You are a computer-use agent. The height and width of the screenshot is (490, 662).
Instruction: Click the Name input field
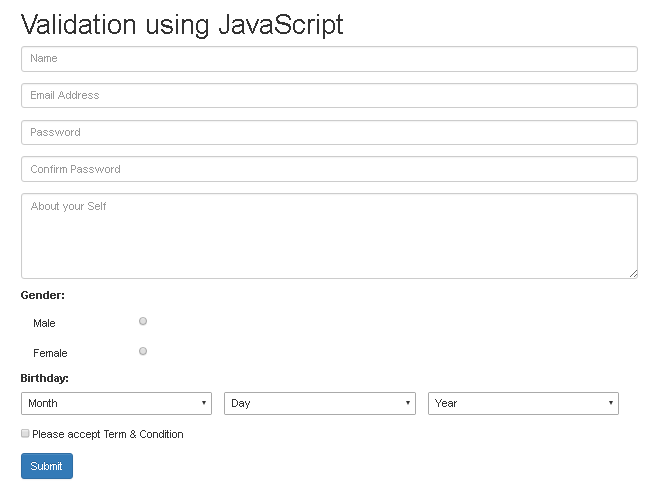329,59
